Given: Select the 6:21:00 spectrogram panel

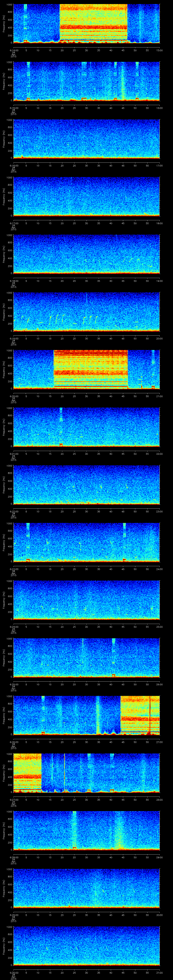Looking at the screenshot, I should [x=86, y=427].
